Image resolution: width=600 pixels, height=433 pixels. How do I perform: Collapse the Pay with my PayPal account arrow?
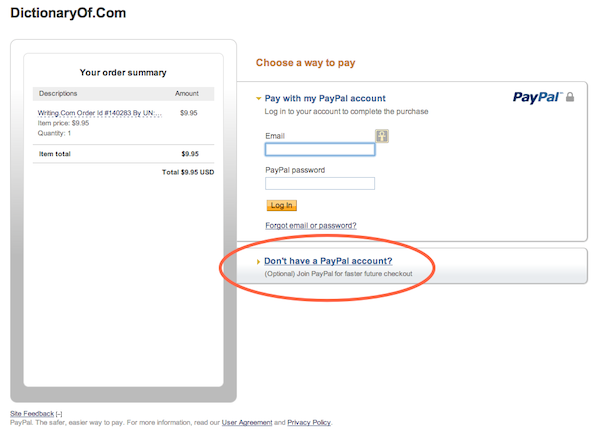(x=258, y=99)
